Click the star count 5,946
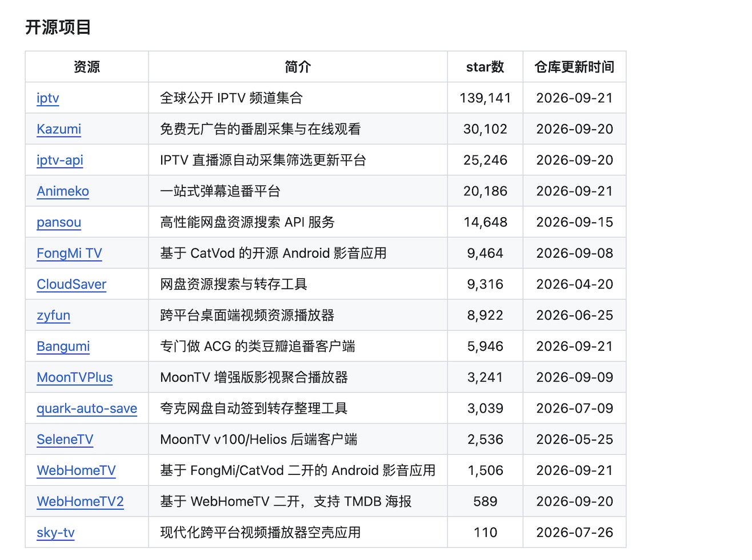Screen dimensions: 752x560 coord(485,346)
